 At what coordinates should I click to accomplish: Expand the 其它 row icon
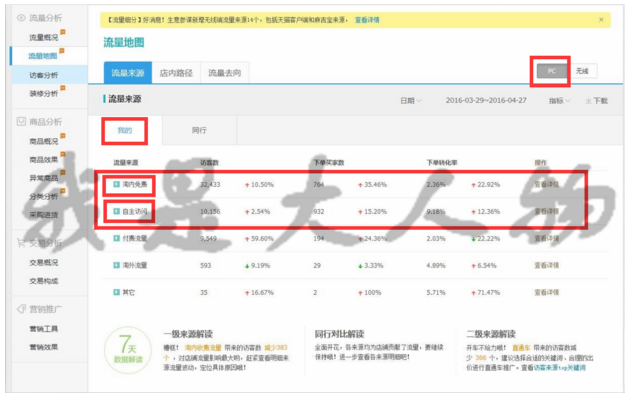pos(116,292)
